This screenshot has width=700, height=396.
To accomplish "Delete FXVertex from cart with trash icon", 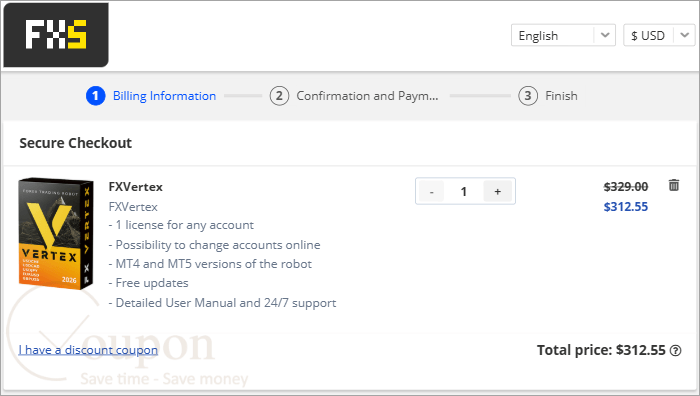I will click(674, 185).
